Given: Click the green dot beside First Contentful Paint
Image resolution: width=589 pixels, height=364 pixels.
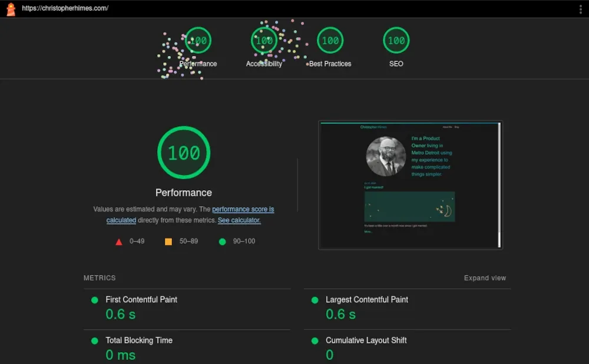Looking at the screenshot, I should tap(94, 300).
